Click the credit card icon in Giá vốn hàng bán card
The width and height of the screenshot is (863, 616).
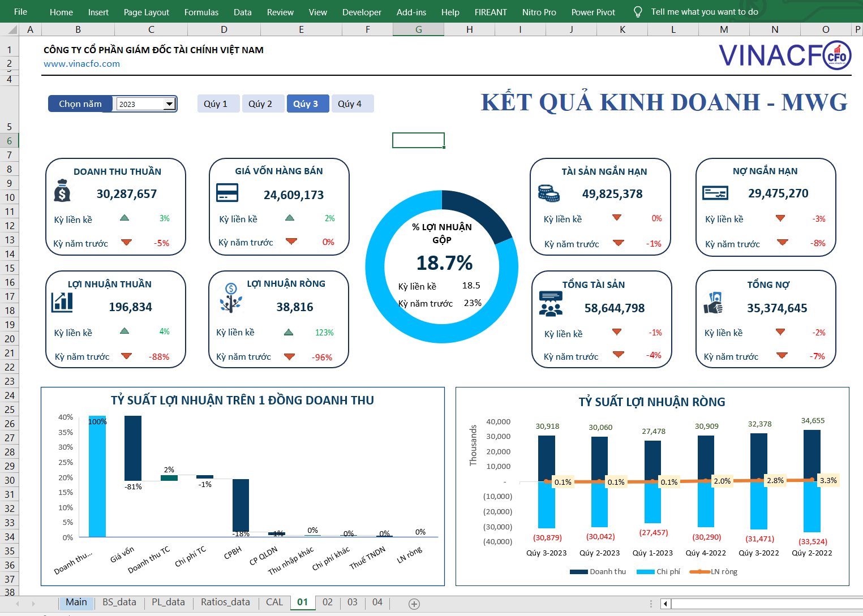(x=227, y=192)
